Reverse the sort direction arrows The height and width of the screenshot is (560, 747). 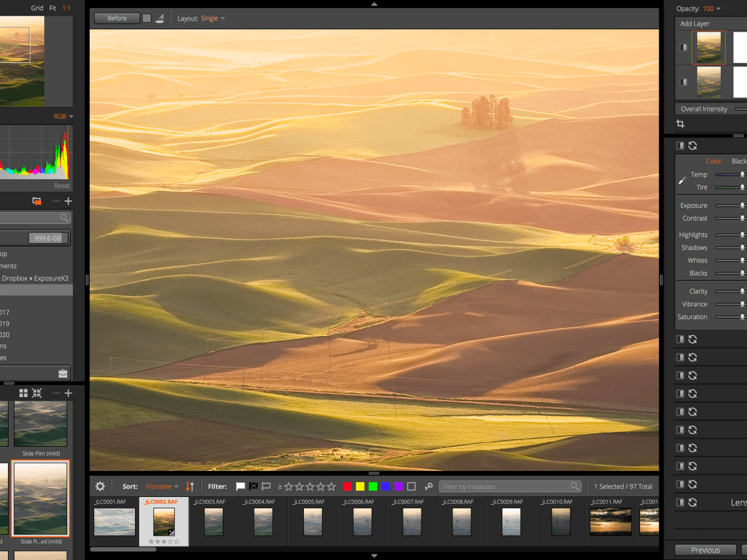[190, 487]
